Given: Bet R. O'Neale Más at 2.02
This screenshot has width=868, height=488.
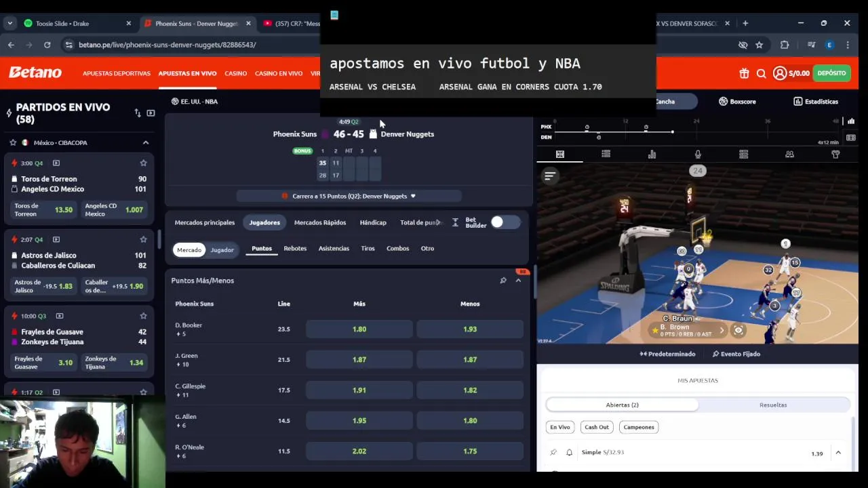Looking at the screenshot, I should pos(359,451).
